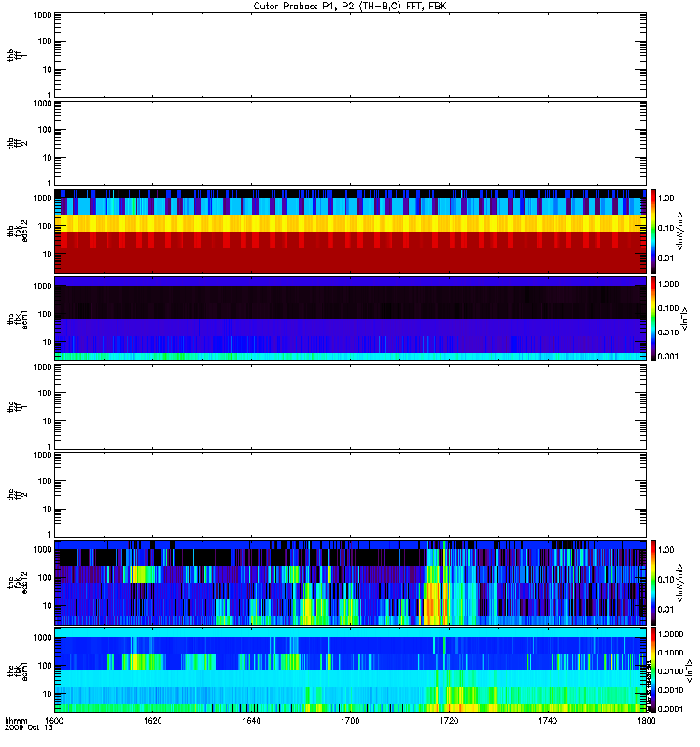Click the '1720' time axis label

pyautogui.click(x=449, y=720)
